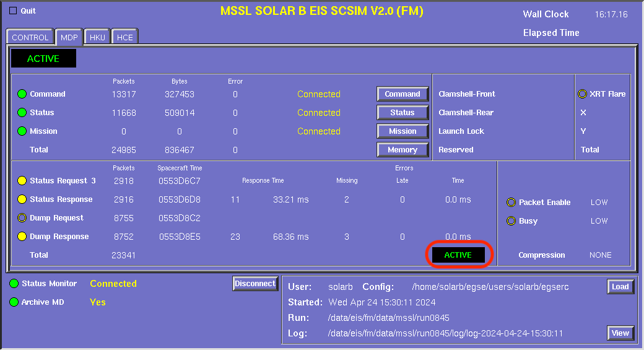
Task: Click the top ACTIVE status box
Action: (x=43, y=58)
